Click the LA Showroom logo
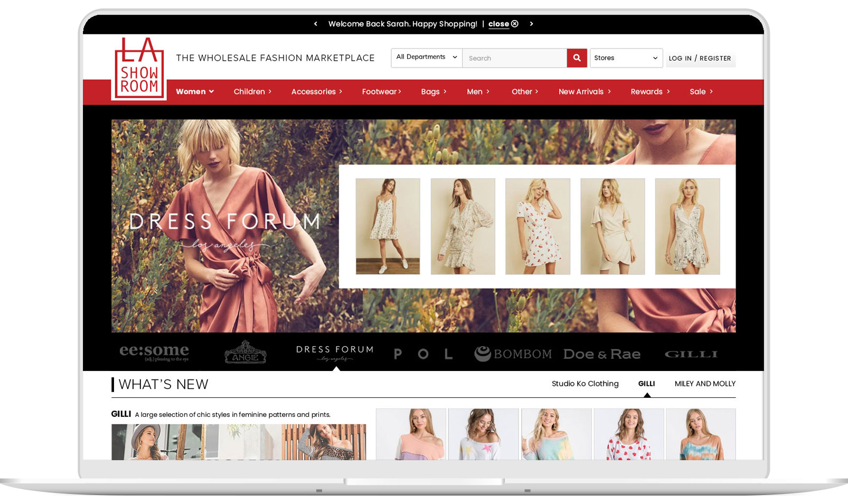 point(139,69)
